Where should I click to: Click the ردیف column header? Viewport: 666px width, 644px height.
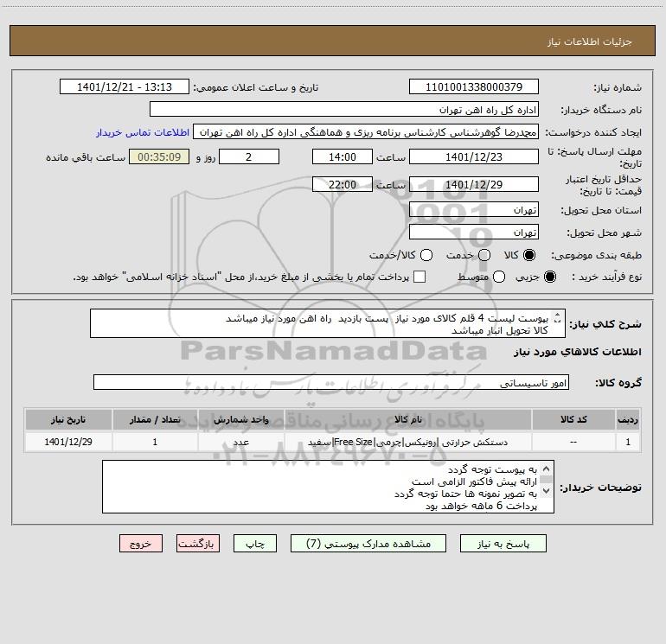pos(628,419)
